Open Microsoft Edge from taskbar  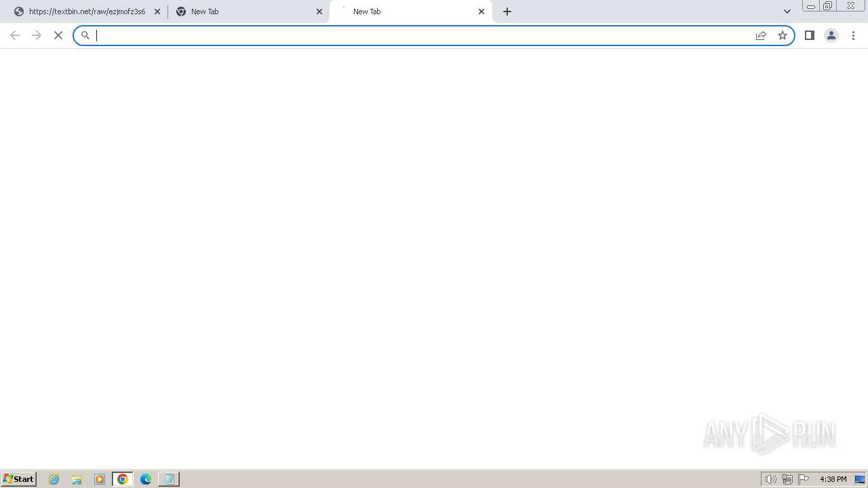click(146, 479)
